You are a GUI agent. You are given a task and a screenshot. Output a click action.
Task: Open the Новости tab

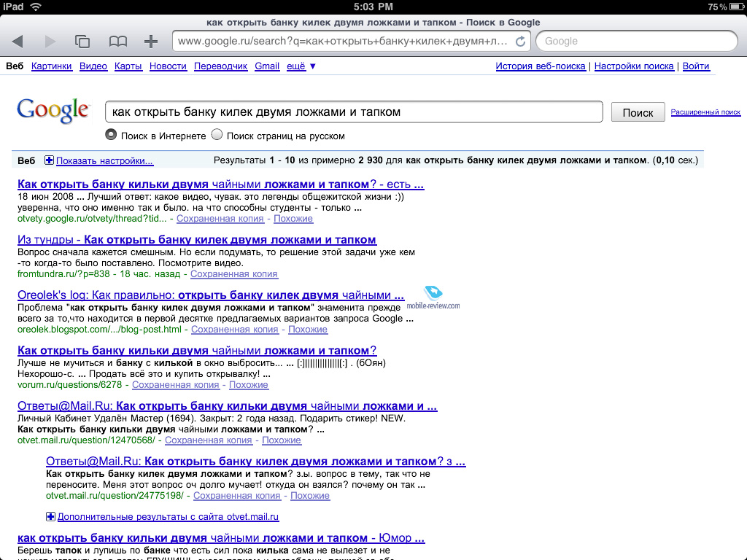[168, 66]
